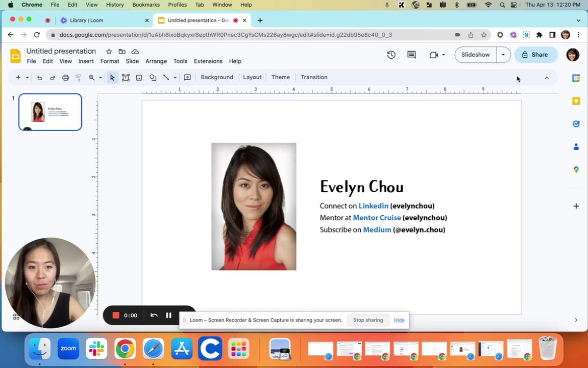Click the zoom magnifier tool
588x368 pixels.
pos(91,77)
